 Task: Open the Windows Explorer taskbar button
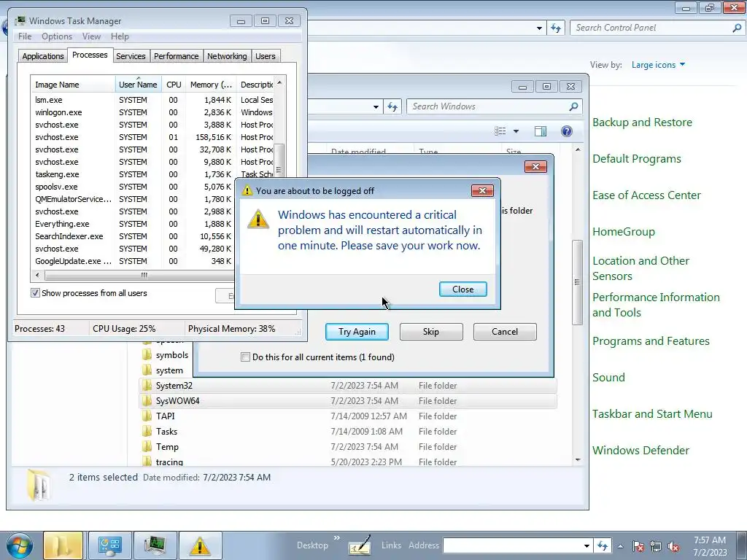pyautogui.click(x=63, y=545)
